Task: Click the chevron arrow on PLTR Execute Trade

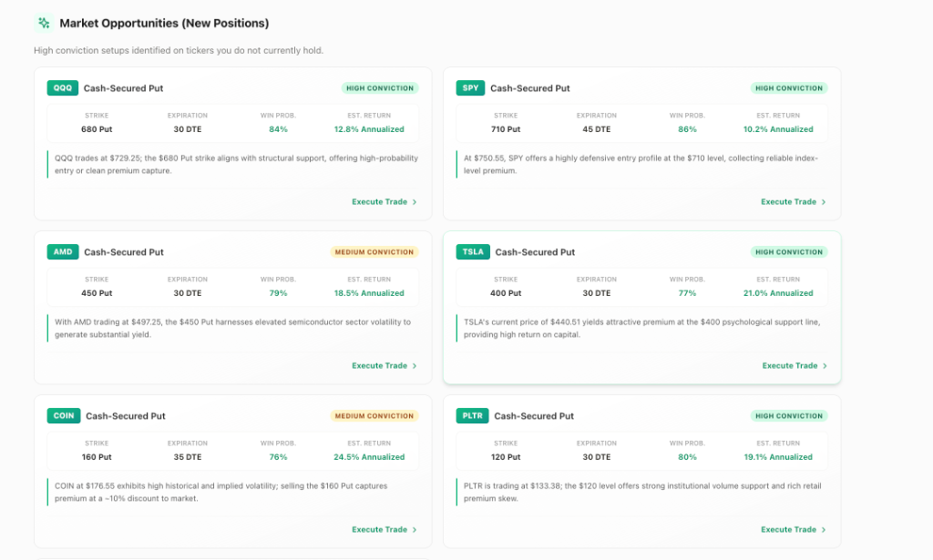Action: pyautogui.click(x=824, y=530)
